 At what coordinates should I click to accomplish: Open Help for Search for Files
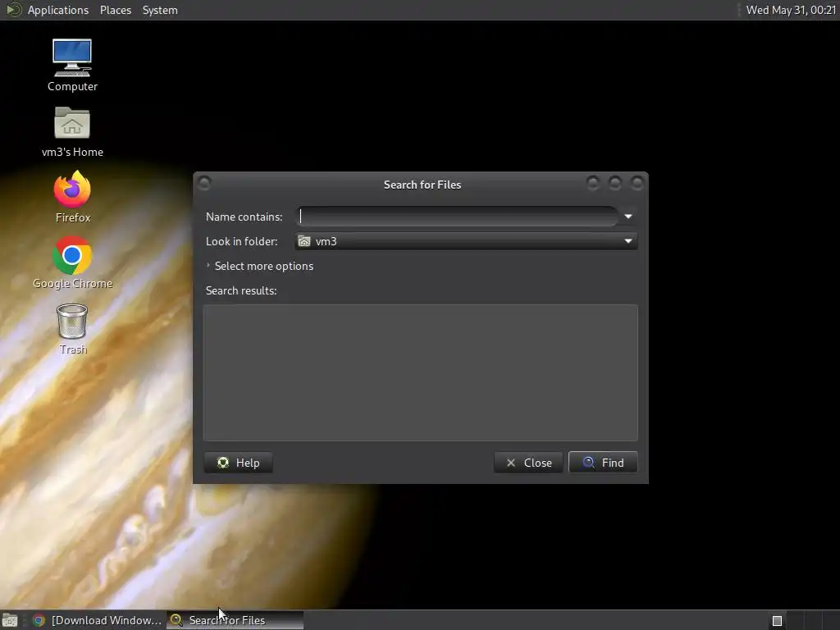(239, 463)
